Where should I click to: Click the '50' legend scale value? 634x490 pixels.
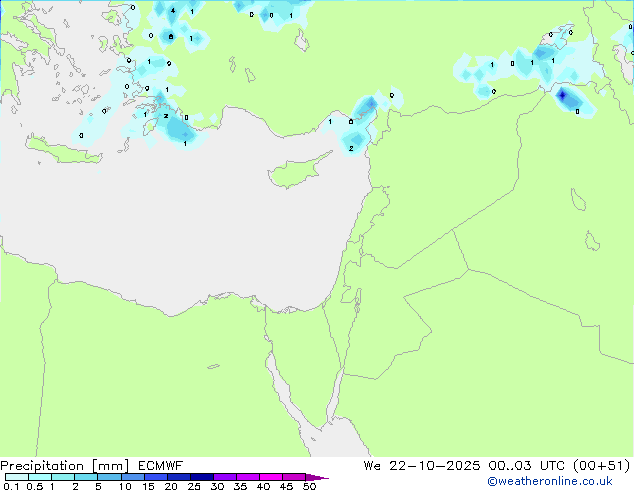[x=309, y=486]
